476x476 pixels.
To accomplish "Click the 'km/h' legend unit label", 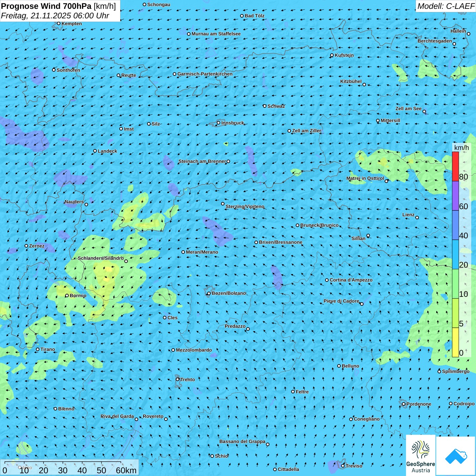I will 461,148.
